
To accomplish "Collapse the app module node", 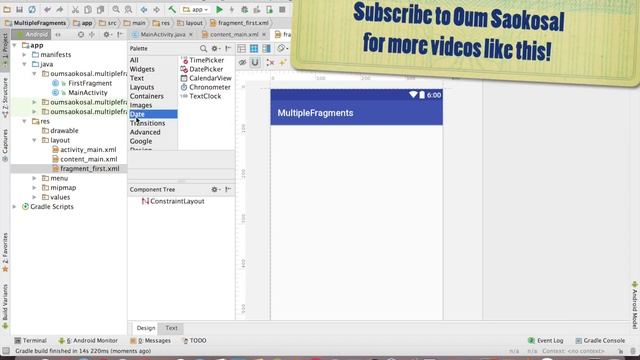I will 15,45.
